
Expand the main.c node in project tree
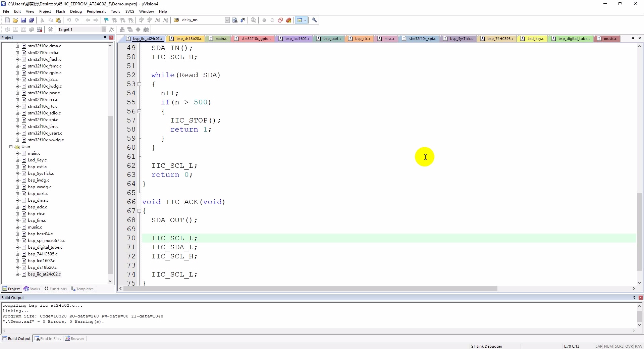point(17,153)
